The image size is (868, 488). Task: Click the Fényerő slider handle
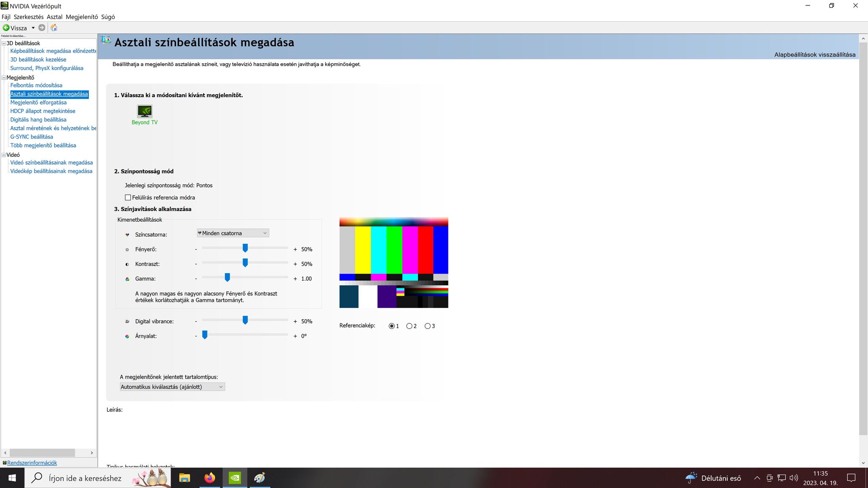pos(245,248)
